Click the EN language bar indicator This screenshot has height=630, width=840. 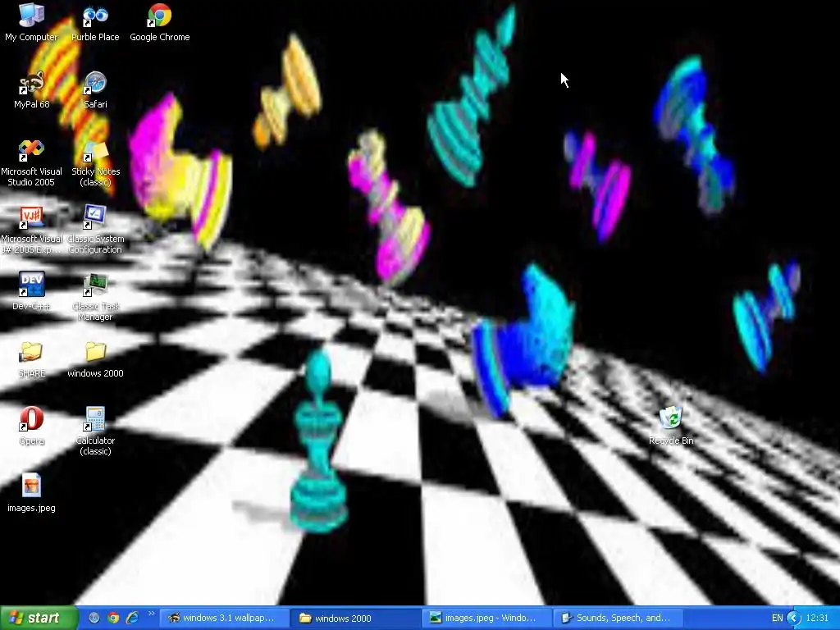778,619
